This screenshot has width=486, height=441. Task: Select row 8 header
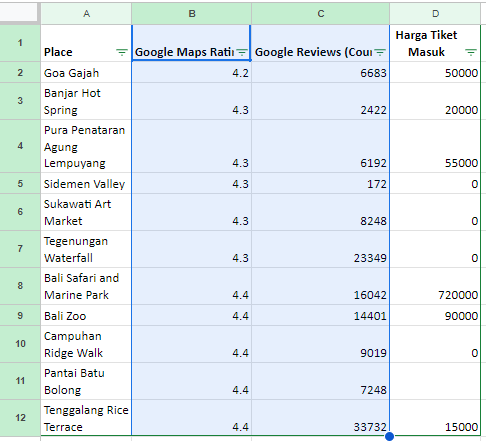click(x=20, y=286)
